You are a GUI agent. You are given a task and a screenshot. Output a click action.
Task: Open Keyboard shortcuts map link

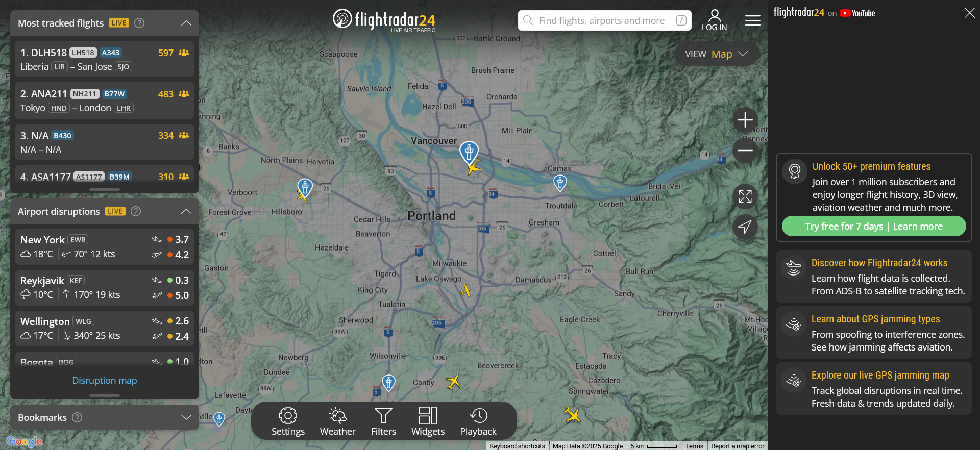517,446
